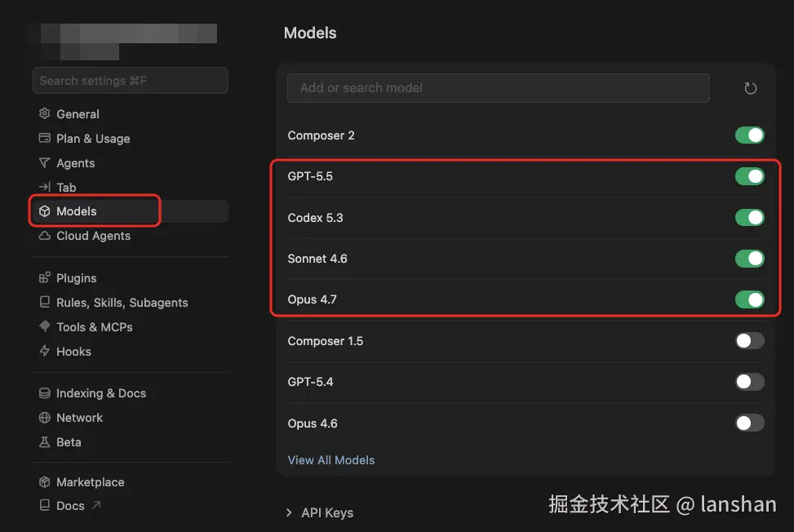Screen dimensions: 794x532
Task: Focus the Search settings field
Action: point(130,81)
